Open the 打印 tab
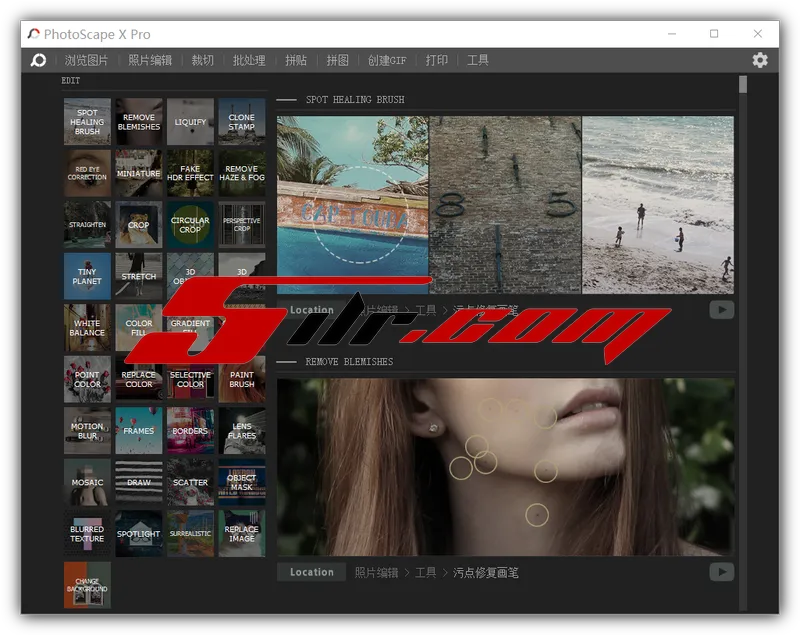Screen dimensions: 800x635 pos(437,60)
